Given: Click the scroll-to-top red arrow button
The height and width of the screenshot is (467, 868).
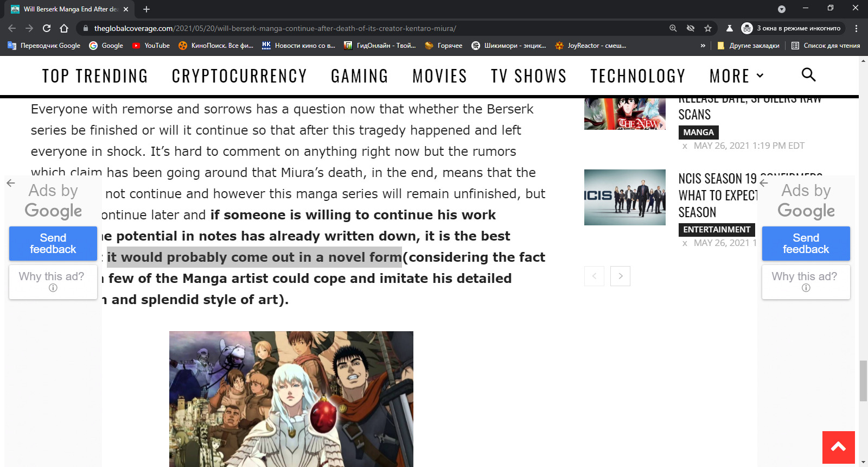Looking at the screenshot, I should click(x=838, y=447).
